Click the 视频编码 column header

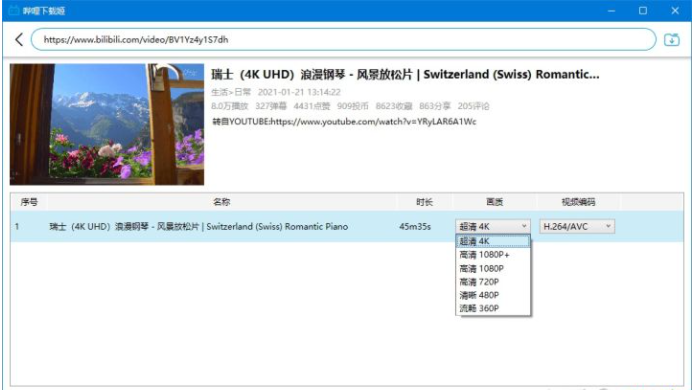578,202
